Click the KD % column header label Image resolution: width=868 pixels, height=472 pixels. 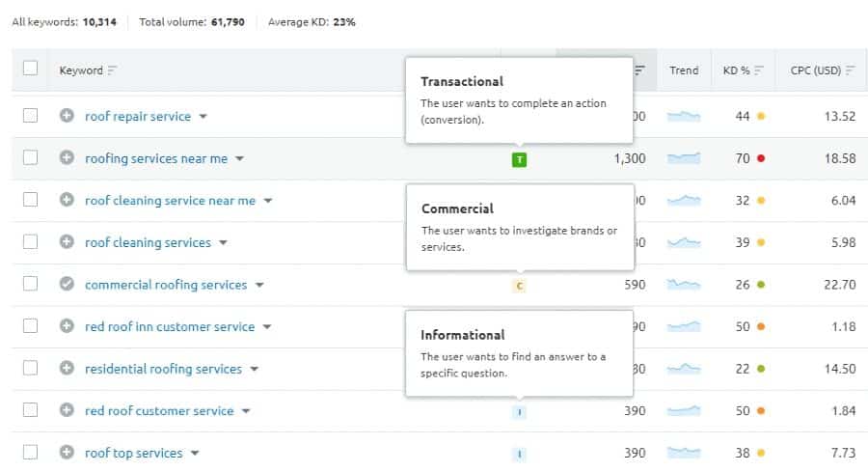tap(736, 70)
